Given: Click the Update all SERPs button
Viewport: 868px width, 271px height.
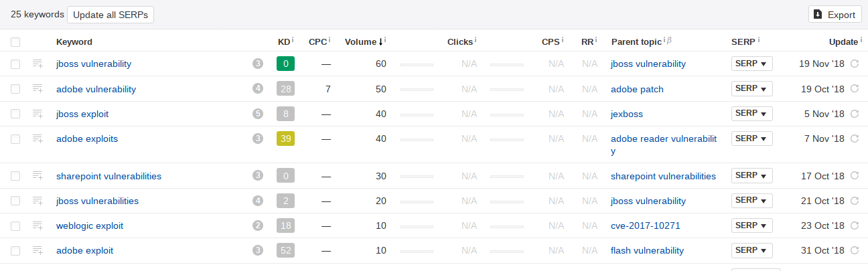Looking at the screenshot, I should point(111,15).
